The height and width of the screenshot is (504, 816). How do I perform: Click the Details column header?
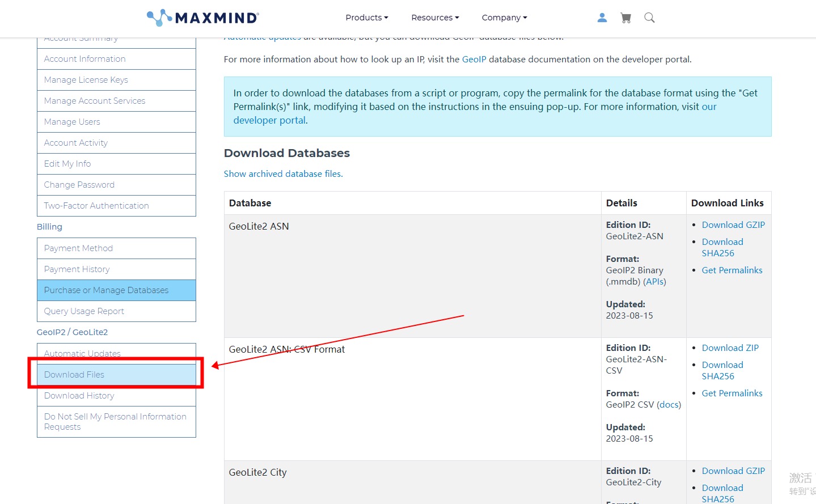click(x=621, y=203)
